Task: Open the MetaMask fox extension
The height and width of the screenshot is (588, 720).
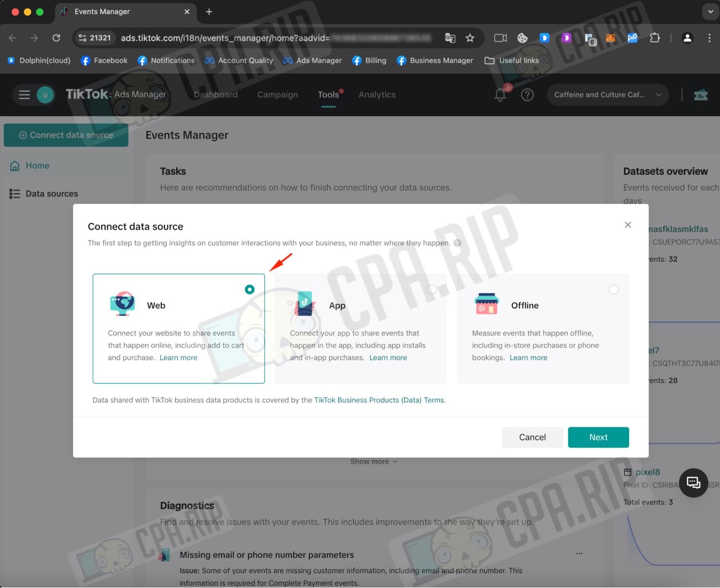Action: 611,38
